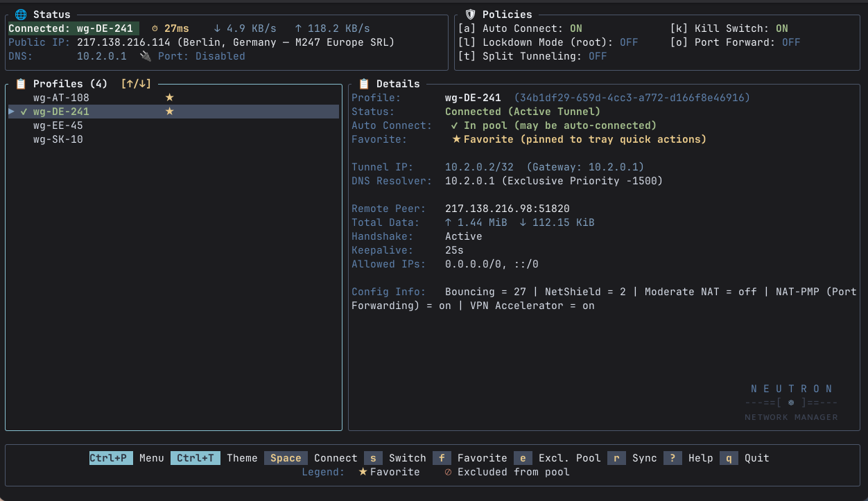Click the profile UUID 34b1df29-659d-4cc3-a772-d166f8e46916

click(x=632, y=98)
